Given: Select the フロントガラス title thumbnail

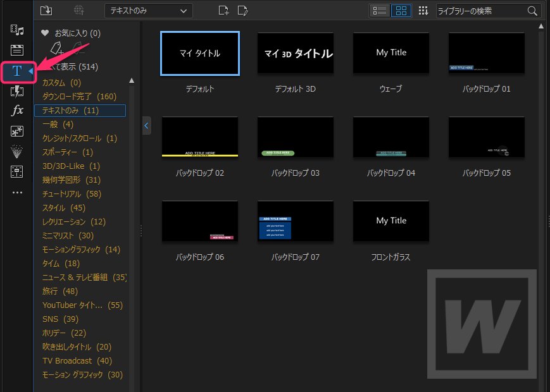Looking at the screenshot, I should coord(391,221).
